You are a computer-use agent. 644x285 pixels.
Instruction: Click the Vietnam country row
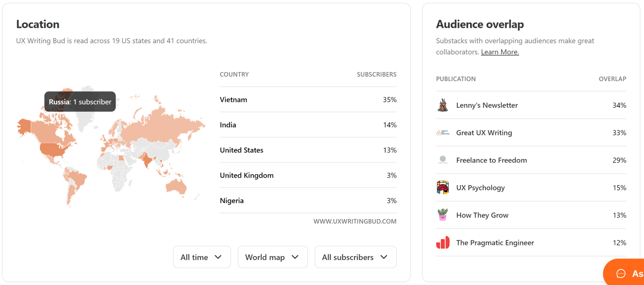[x=308, y=99]
